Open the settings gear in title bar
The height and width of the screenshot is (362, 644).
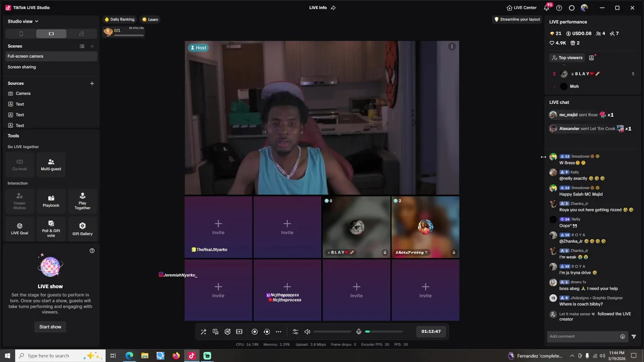572,8
